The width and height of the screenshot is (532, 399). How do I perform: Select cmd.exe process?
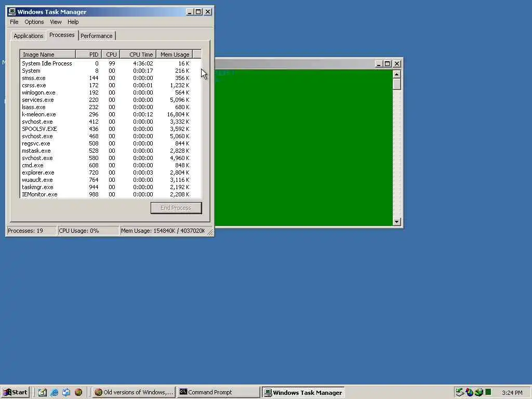click(111, 165)
